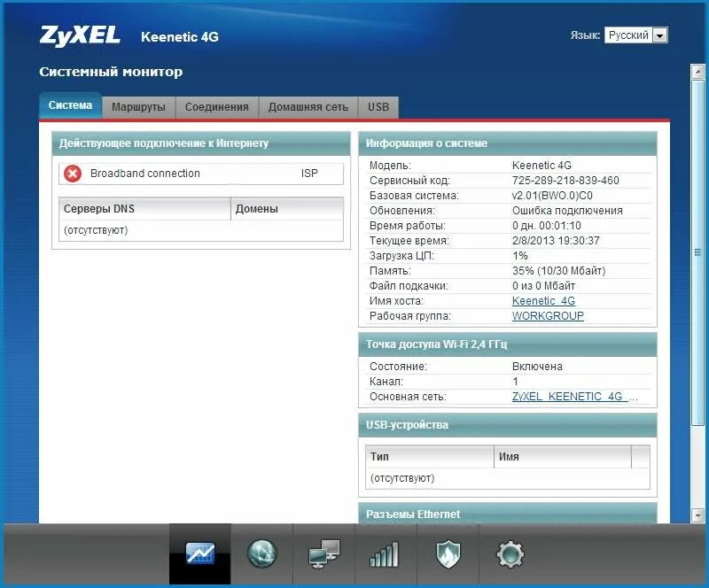Click the Тип column header in USB devices

(430, 456)
